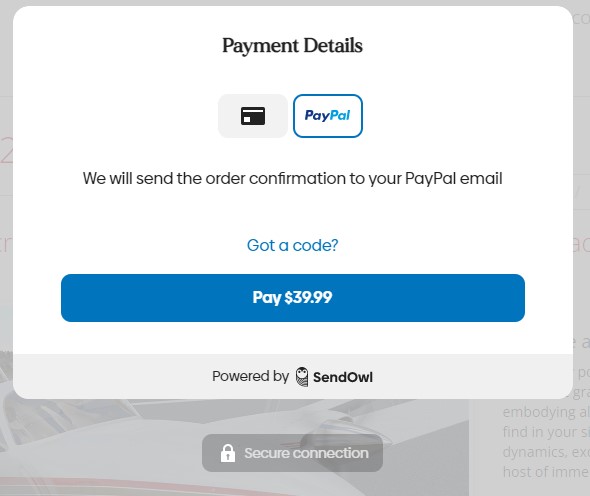Click the SendOwl owl logo

coord(302,377)
